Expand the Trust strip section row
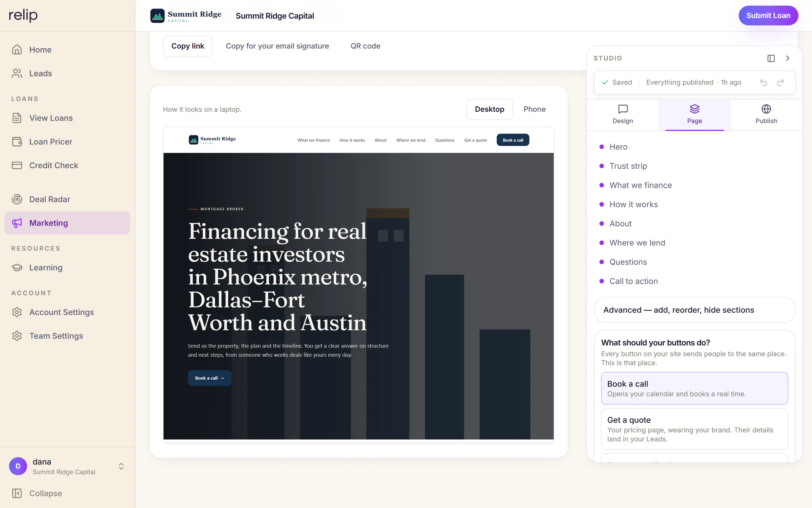This screenshot has height=508, width=812. (694, 166)
